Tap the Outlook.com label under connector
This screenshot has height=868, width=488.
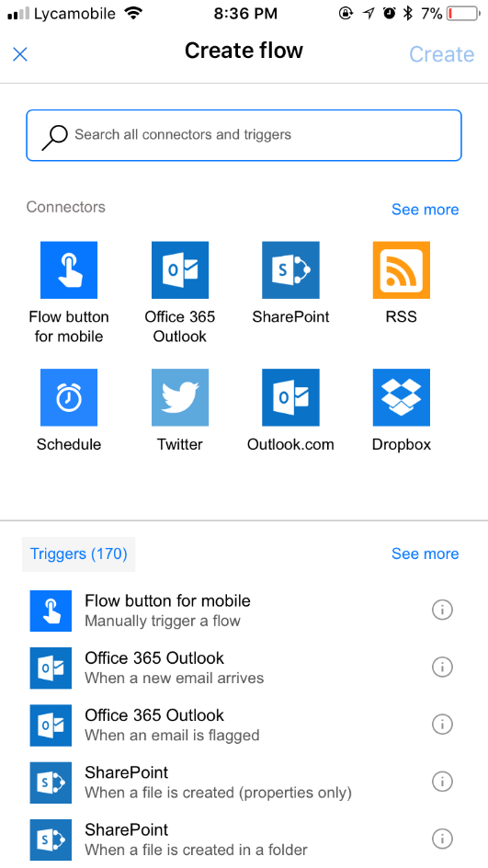coord(291,444)
